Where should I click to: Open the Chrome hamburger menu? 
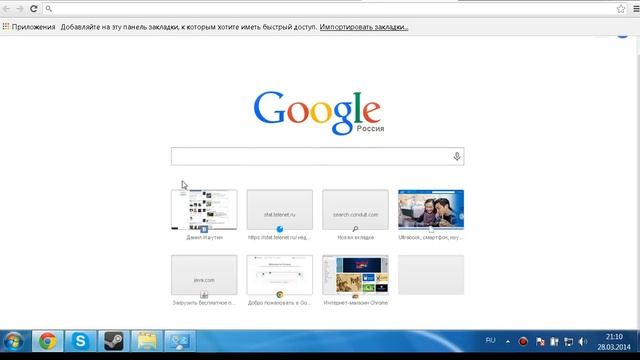pos(636,9)
